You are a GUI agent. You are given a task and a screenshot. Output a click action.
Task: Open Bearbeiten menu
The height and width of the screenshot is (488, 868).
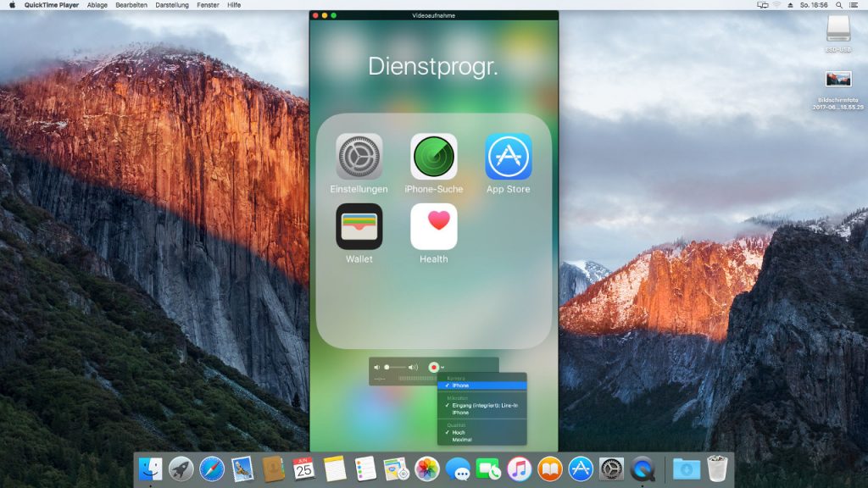(131, 5)
